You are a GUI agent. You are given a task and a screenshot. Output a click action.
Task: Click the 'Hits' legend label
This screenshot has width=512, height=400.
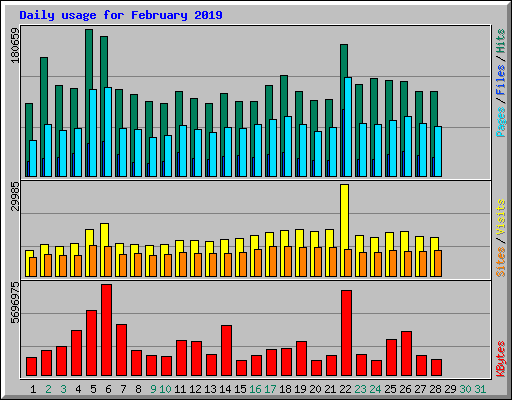tap(501, 41)
